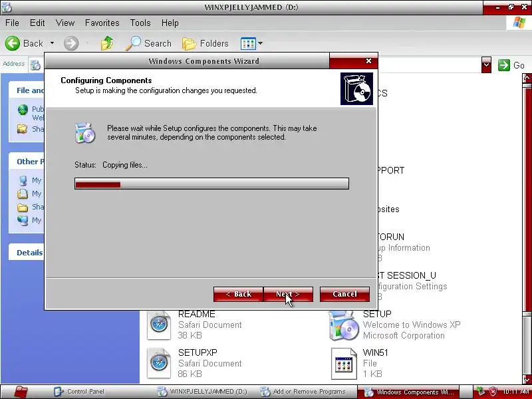Expand the Details panel header
Image resolution: width=532 pixels, height=399 pixels.
point(27,253)
